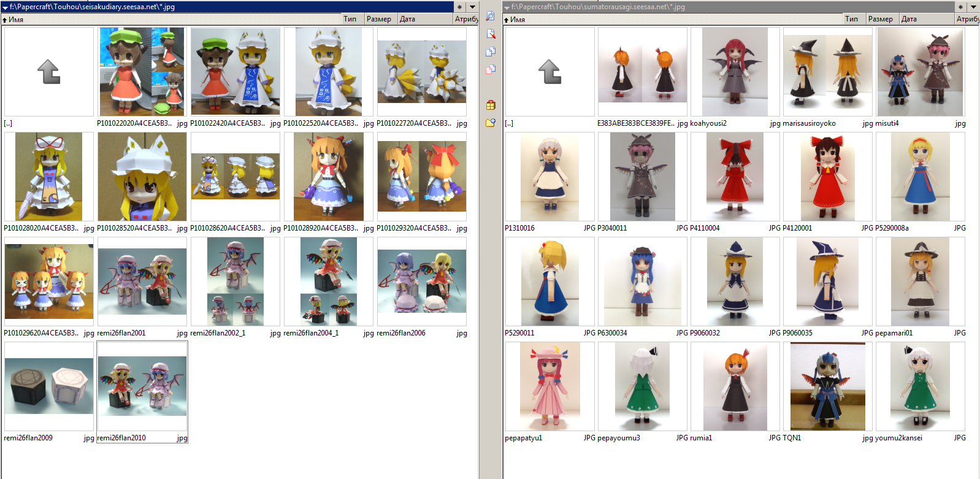Select the remi26flan2009 thumbnail

(49, 386)
